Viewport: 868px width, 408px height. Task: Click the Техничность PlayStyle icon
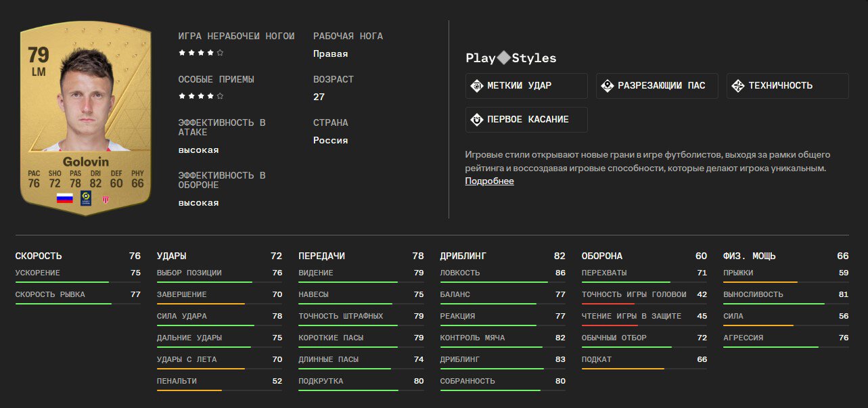pyautogui.click(x=737, y=86)
